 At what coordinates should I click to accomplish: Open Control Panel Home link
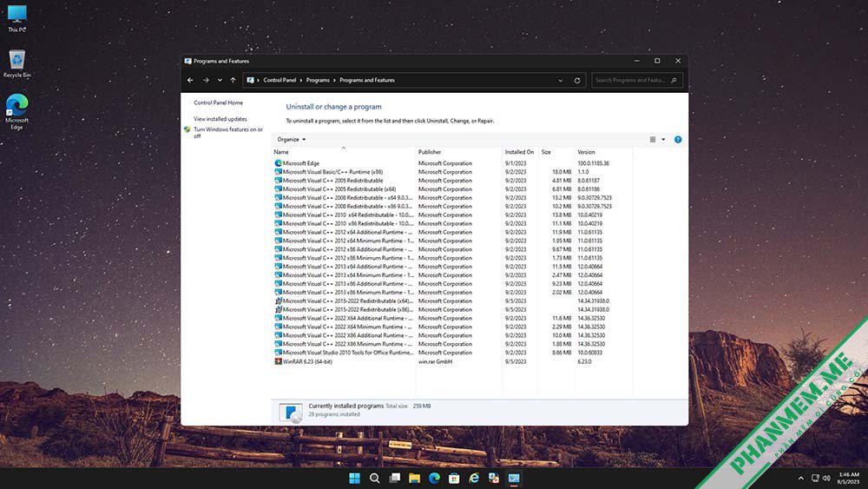218,102
